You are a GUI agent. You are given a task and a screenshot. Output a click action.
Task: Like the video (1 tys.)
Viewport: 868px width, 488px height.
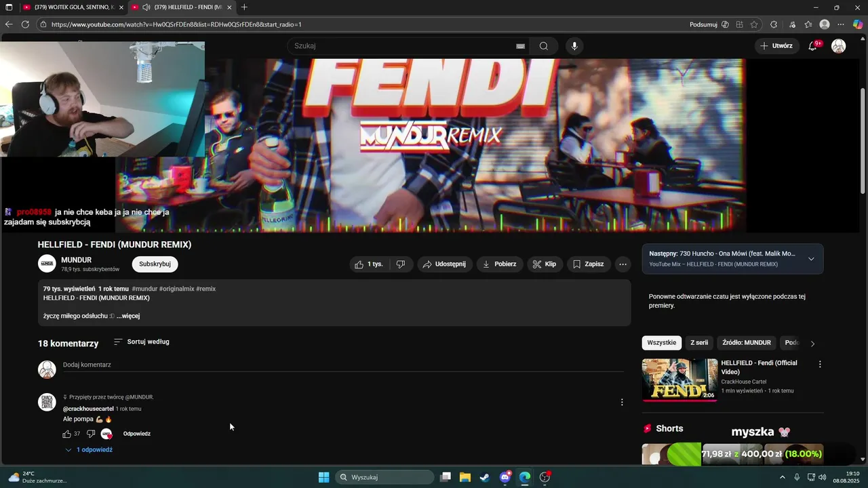[368, 264]
